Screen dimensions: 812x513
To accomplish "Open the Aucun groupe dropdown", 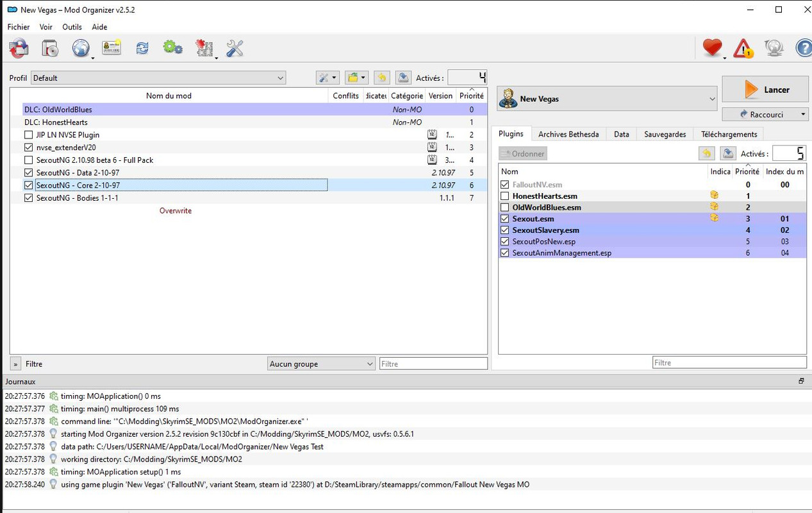I will [x=321, y=364].
